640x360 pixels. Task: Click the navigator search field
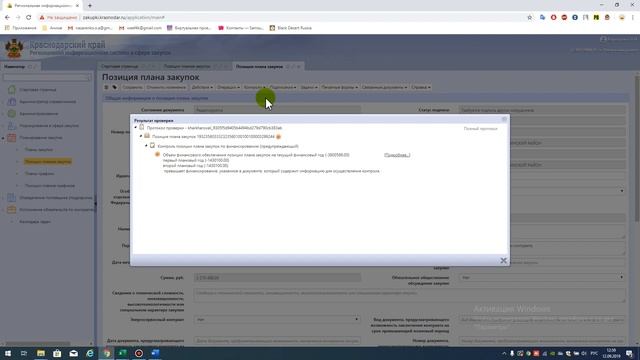coord(47,77)
